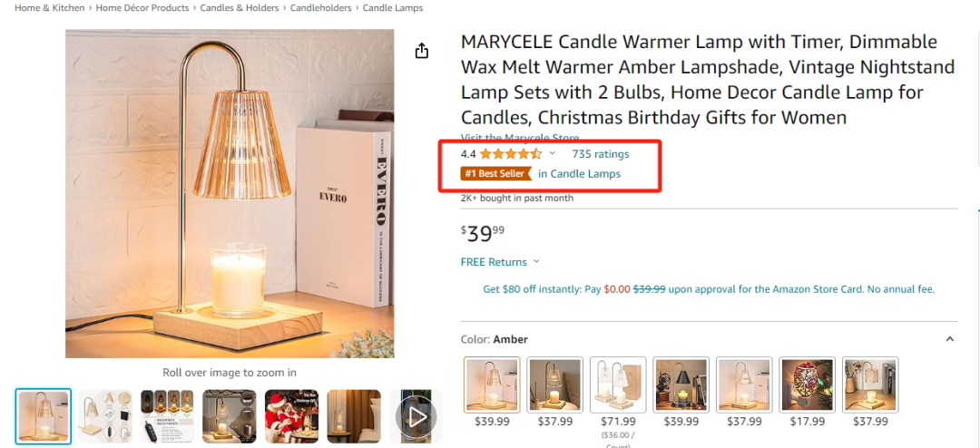Viewport: 980px width, 448px height.
Task: View the Christmas Santa thumbnail image
Action: tap(291, 416)
